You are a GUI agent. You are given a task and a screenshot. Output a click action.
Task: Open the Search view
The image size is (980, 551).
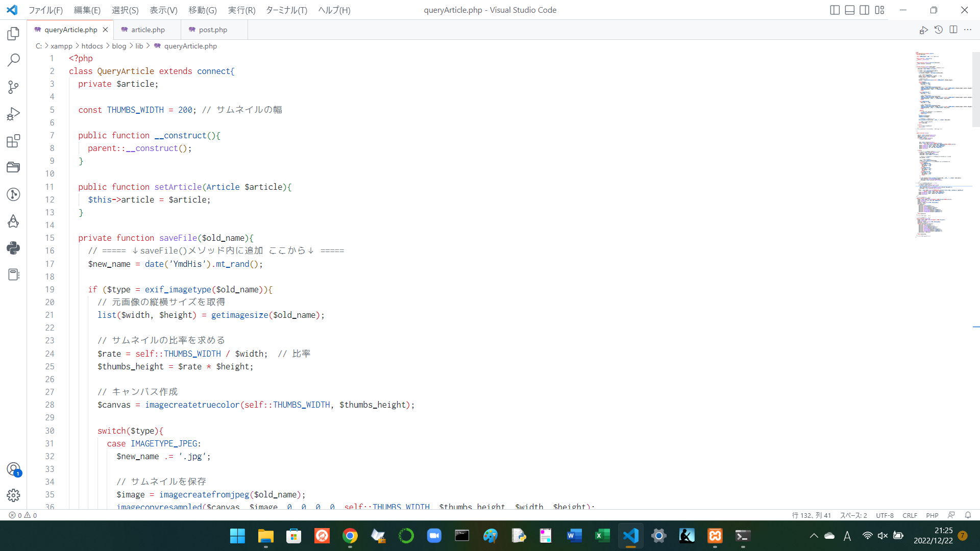(13, 60)
